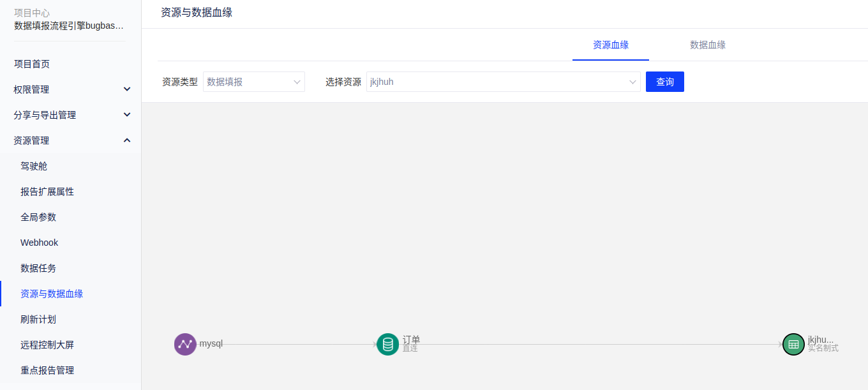Go to 远程控制大屏 page

click(x=47, y=345)
